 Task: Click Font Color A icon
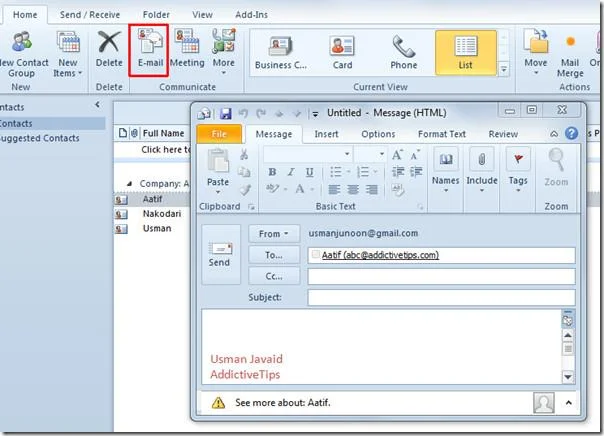300,189
